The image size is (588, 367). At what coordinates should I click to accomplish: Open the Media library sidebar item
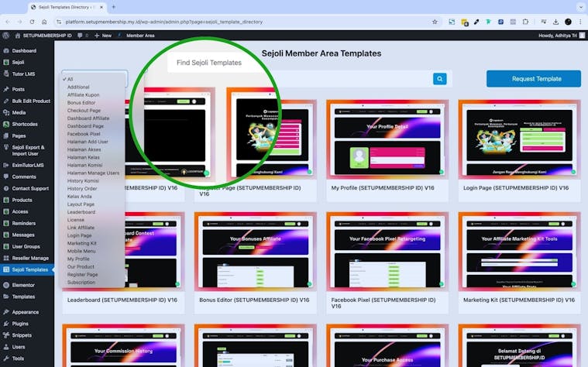[x=19, y=112]
